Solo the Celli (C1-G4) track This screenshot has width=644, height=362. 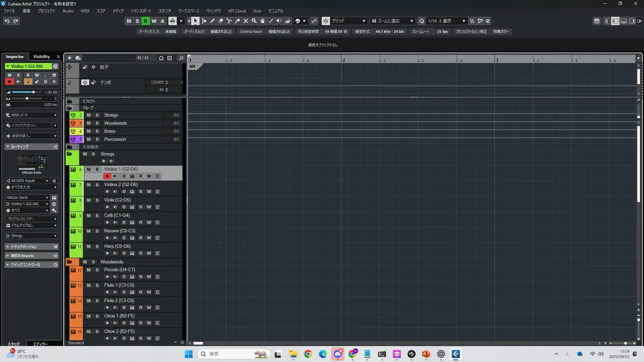pyautogui.click(x=97, y=216)
